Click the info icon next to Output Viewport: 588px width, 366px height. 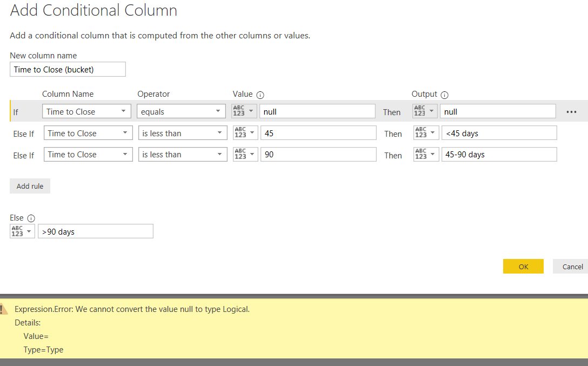click(x=445, y=94)
